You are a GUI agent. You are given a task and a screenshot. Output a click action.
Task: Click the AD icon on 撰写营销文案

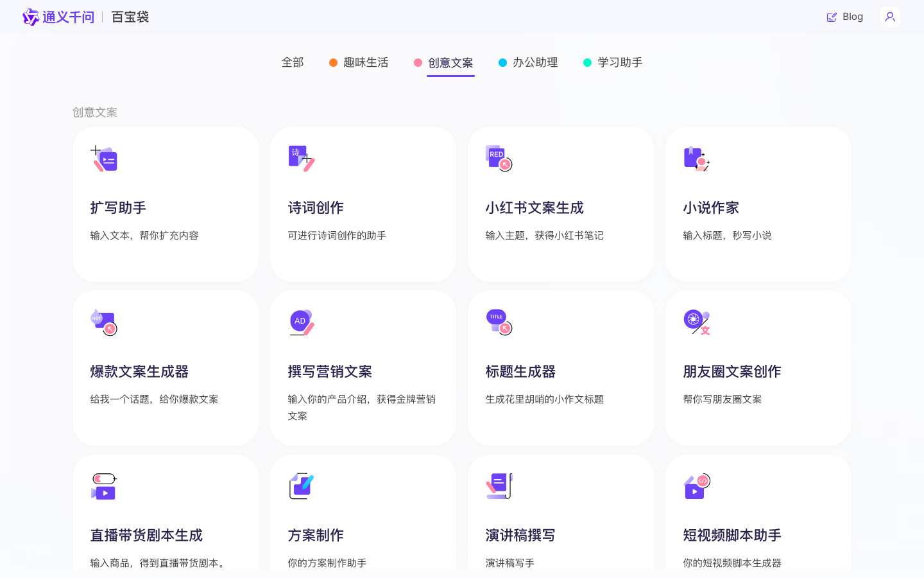[299, 320]
